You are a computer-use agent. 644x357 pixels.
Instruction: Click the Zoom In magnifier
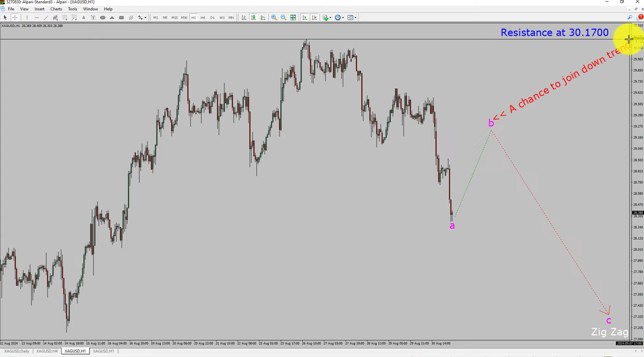pyautogui.click(x=274, y=18)
